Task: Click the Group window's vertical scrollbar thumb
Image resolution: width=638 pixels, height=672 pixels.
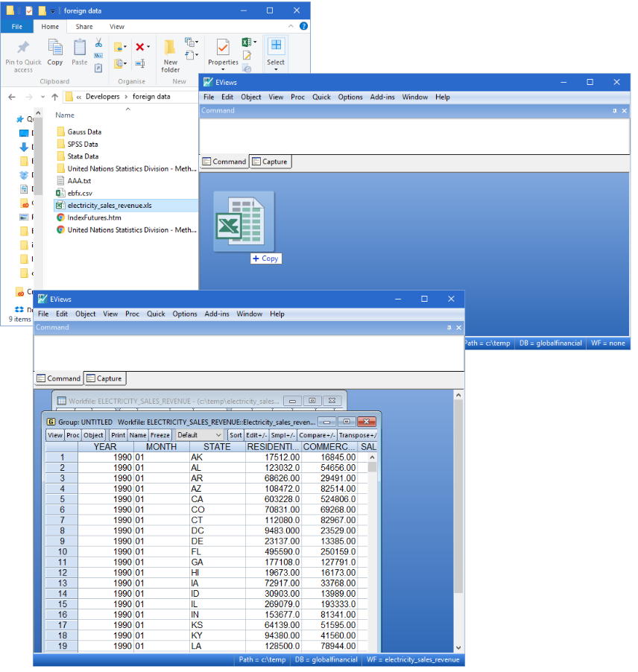Action: [x=372, y=466]
